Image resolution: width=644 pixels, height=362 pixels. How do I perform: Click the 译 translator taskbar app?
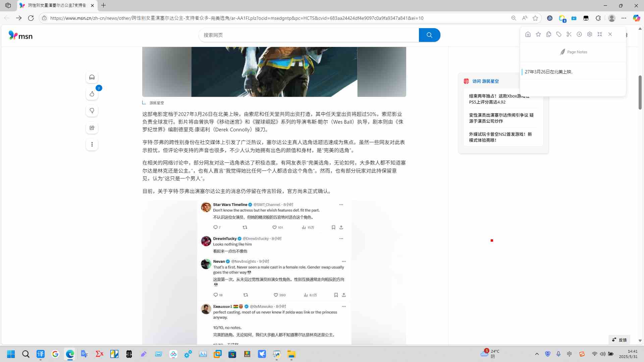(41, 354)
